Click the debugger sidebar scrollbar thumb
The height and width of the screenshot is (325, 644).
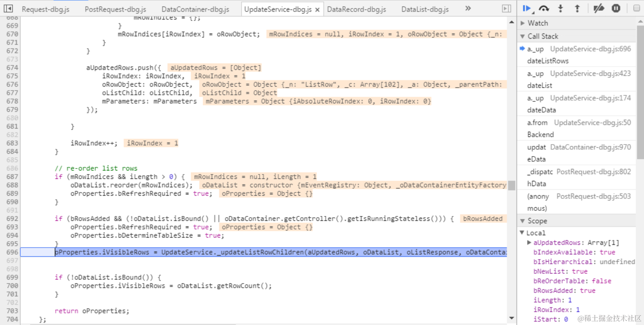click(x=640, y=93)
